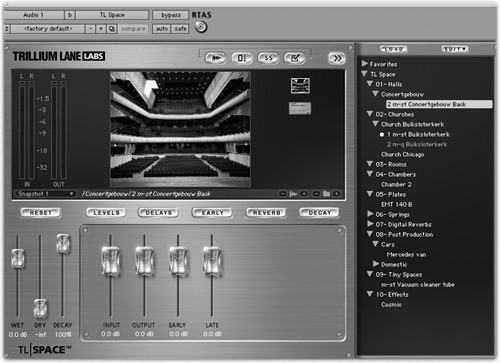The image size is (500, 363).
Task: Open the EDIT menu in the browser
Action: tap(455, 49)
